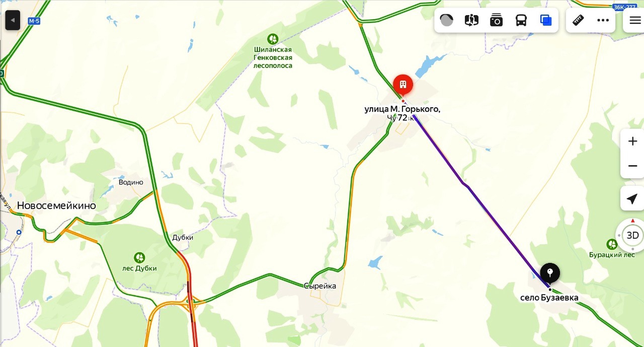Show photos layer on the map
644x347 pixels.
coord(497,20)
